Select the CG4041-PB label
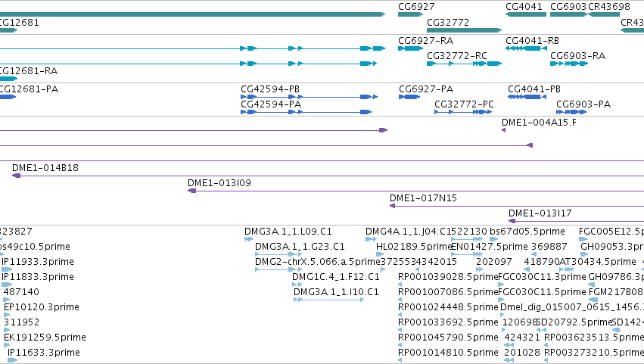644x364 pixels. tap(534, 89)
